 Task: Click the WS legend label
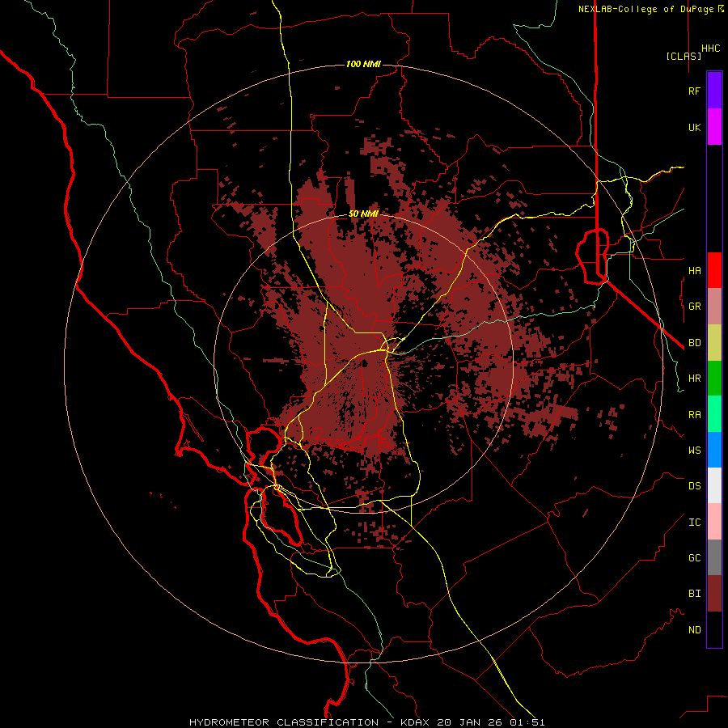tap(694, 451)
